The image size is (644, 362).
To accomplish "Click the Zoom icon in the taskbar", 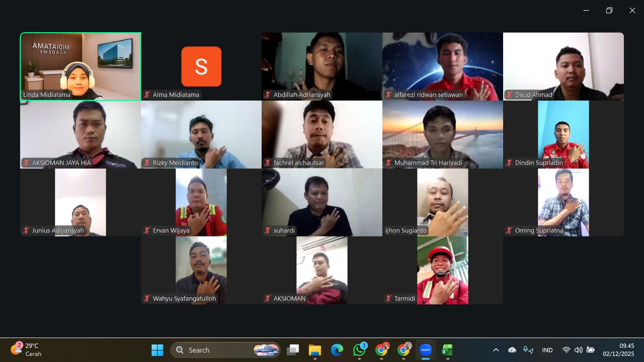I will tap(425, 350).
